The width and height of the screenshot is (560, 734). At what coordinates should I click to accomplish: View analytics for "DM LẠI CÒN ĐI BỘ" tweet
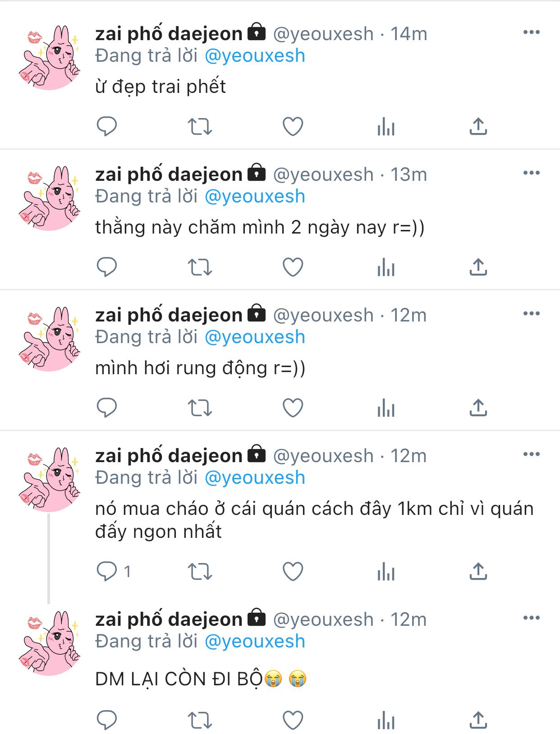pos(386,720)
